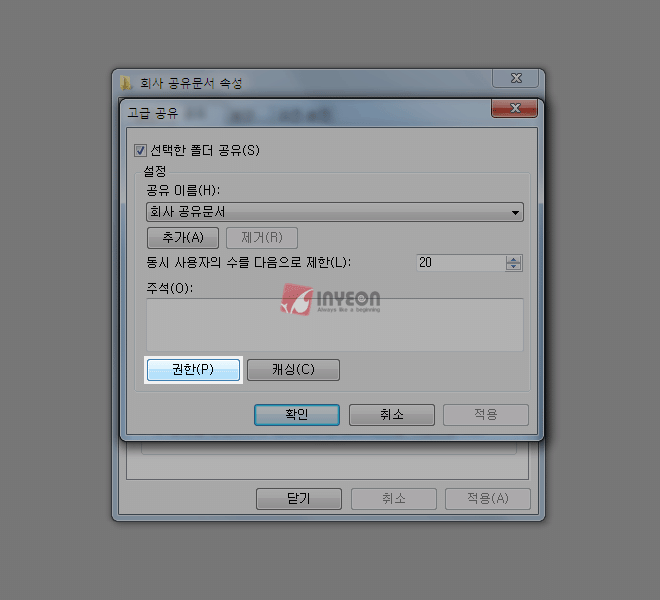Screen dimensions: 660x600
Task: Close the 고급 공유 dialog with red X
Action: coord(514,108)
